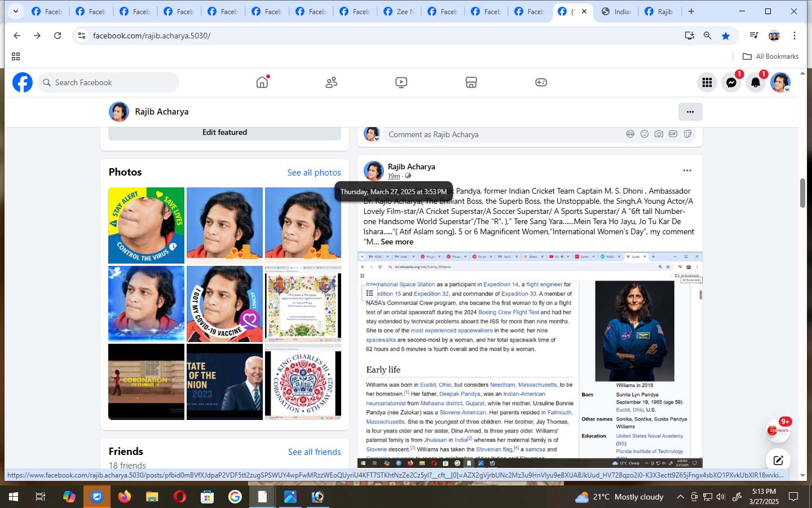Open Facebook menu grid
This screenshot has height=508, width=812.
(707, 82)
